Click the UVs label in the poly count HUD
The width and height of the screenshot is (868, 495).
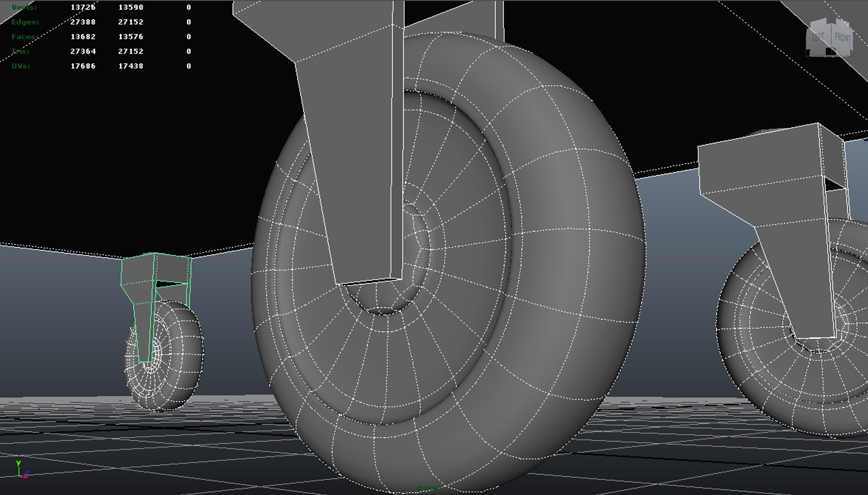pos(21,66)
